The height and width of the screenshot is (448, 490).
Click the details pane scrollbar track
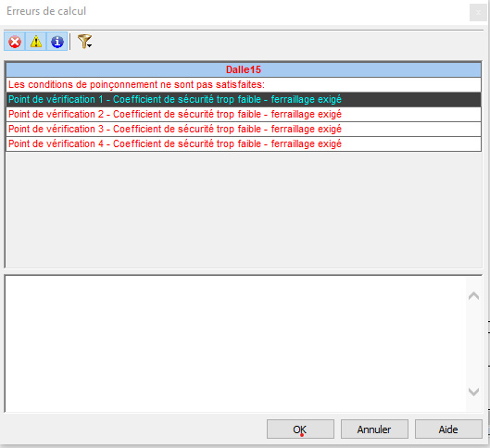click(473, 343)
